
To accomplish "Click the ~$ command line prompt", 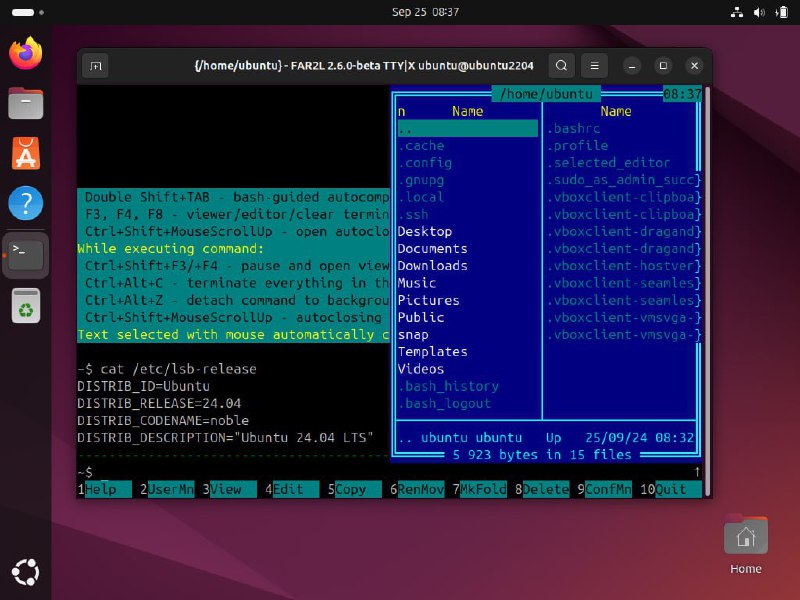I will [x=85, y=472].
